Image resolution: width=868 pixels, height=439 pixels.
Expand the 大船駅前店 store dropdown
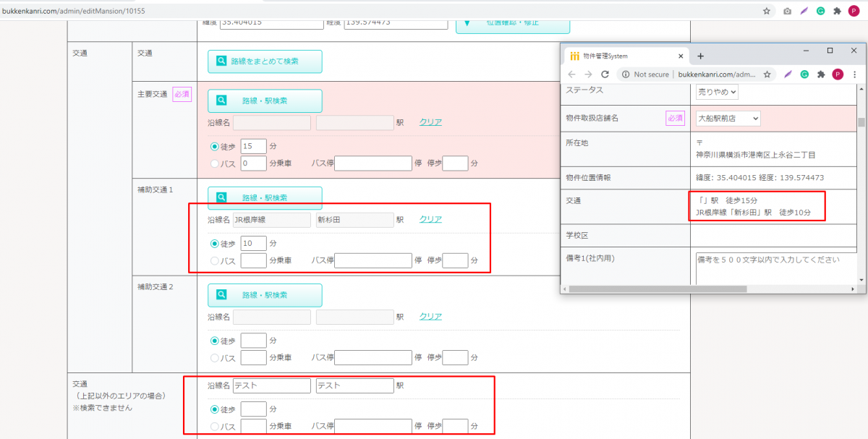tap(728, 119)
